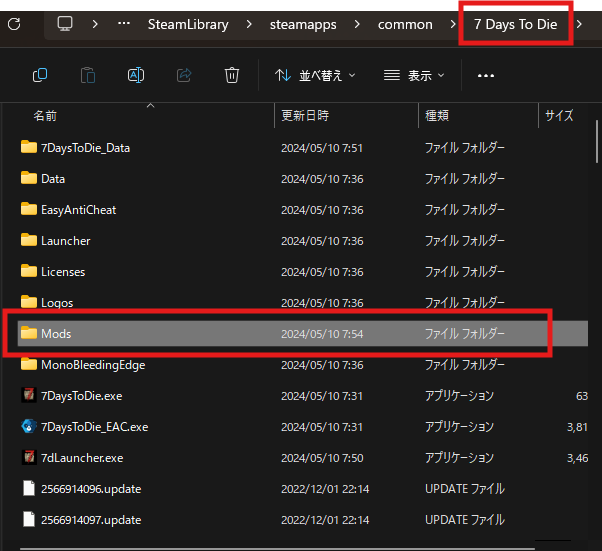Screen dimensions: 602x551
Task: Click the Licenses folder icon
Action: coord(29,271)
